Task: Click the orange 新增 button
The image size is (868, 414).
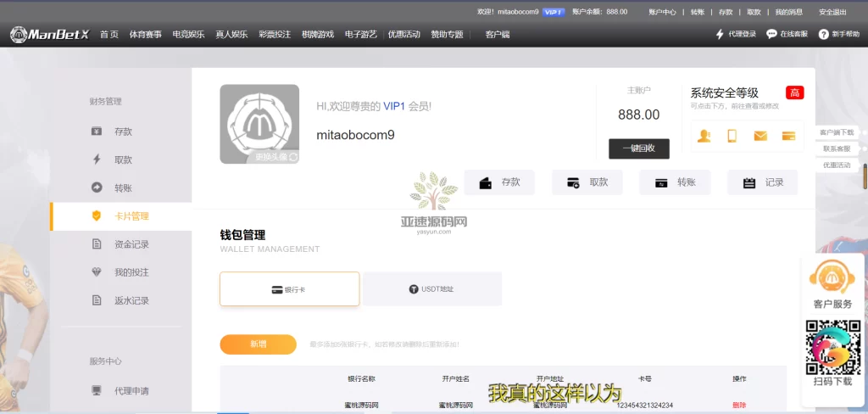Action: 258,344
